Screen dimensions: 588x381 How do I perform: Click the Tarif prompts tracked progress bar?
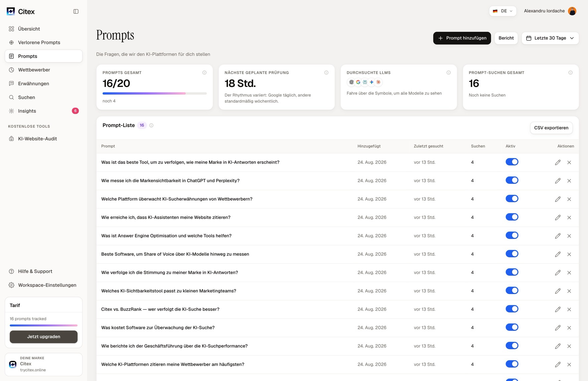pyautogui.click(x=43, y=325)
